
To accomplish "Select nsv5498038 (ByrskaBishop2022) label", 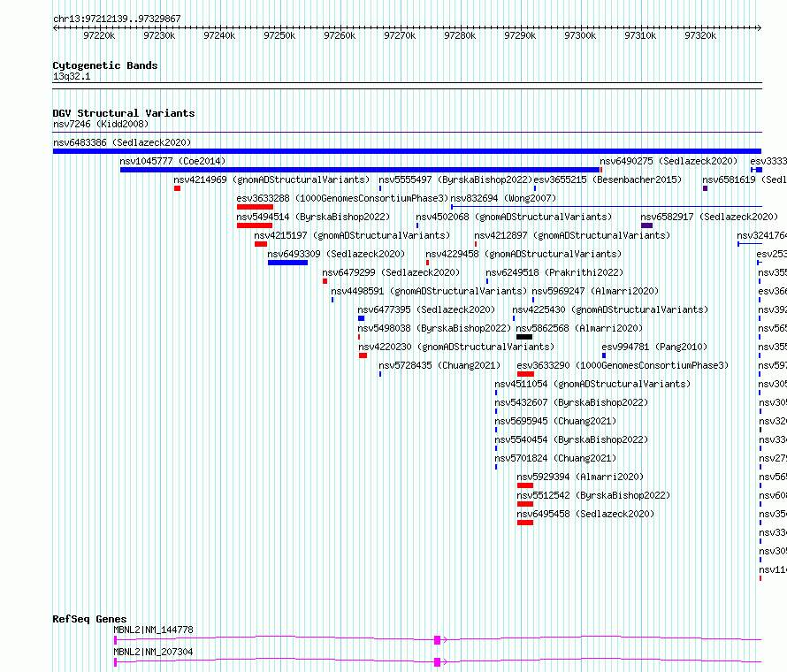I will point(434,328).
